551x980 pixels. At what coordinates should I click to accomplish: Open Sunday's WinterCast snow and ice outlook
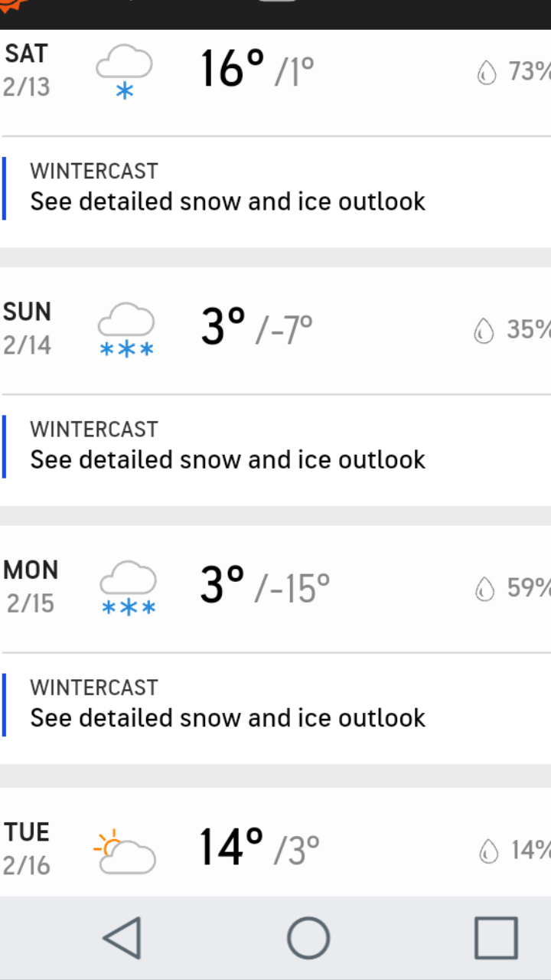(228, 446)
